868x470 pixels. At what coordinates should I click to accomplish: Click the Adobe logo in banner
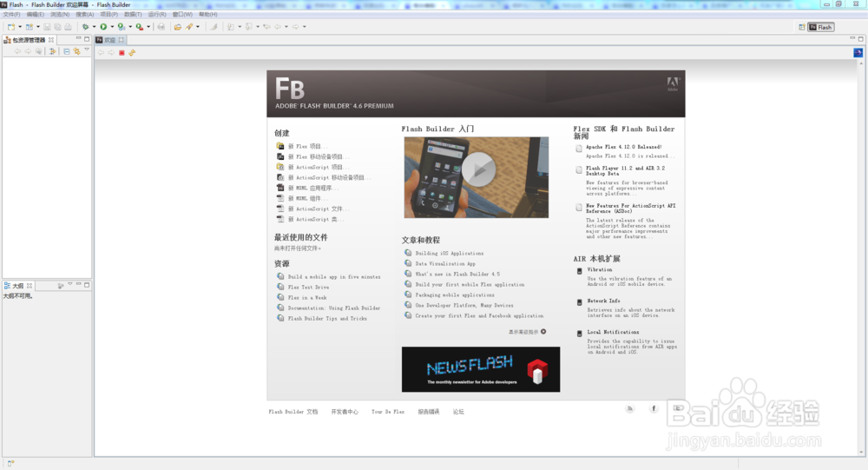pos(673,83)
